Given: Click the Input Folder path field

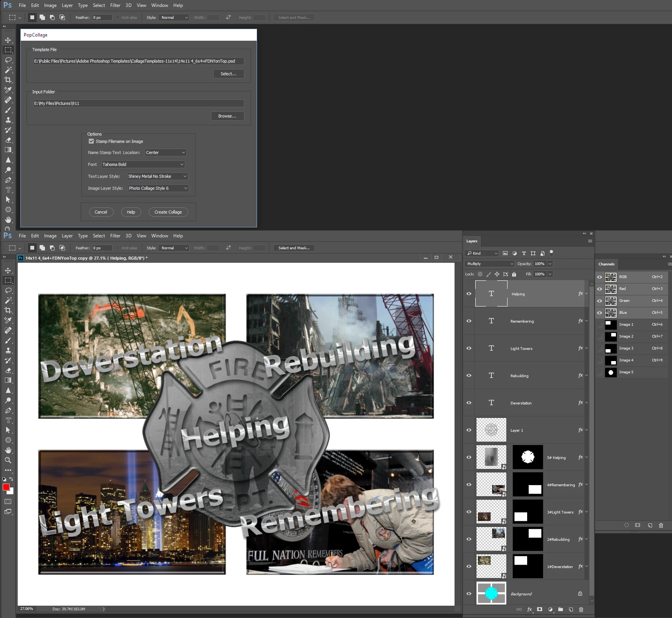Looking at the screenshot, I should (138, 103).
